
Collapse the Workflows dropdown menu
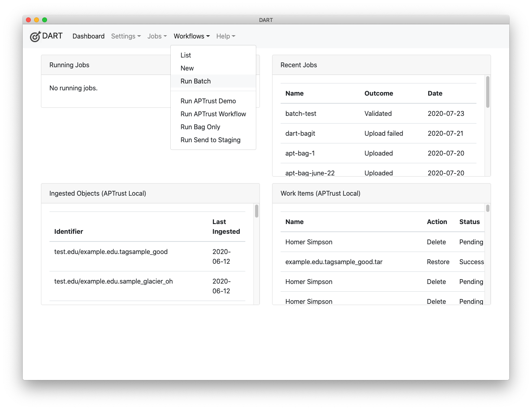(191, 36)
